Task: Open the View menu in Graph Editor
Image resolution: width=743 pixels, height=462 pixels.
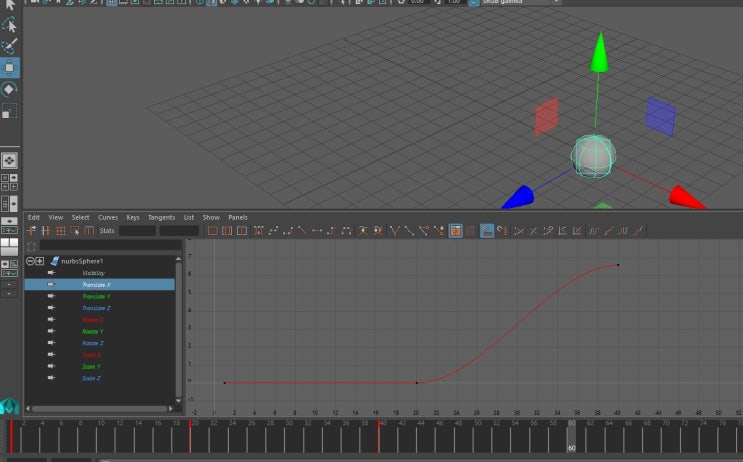Action: [55, 217]
